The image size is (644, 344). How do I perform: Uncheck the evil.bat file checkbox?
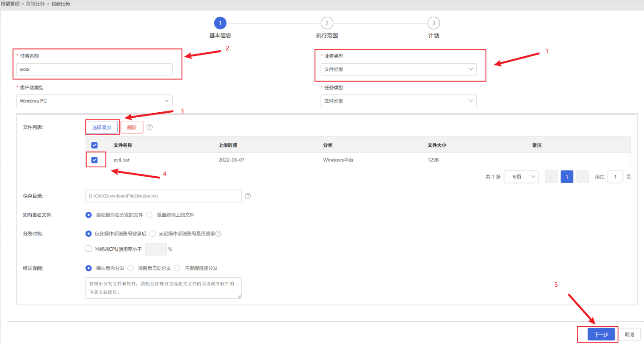coord(95,160)
